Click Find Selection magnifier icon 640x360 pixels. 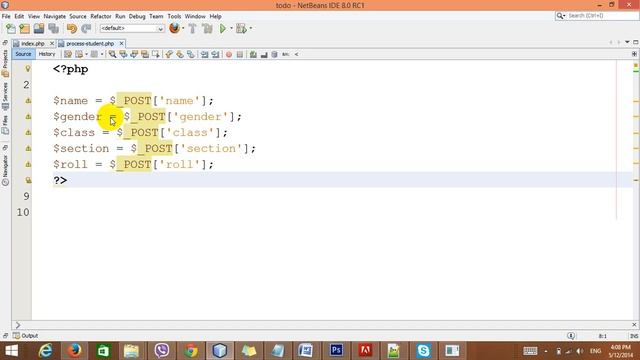click(112, 54)
